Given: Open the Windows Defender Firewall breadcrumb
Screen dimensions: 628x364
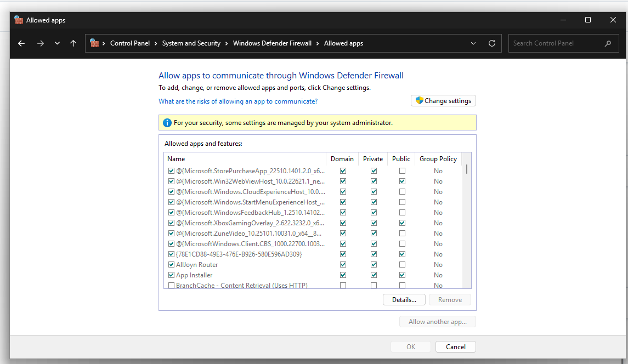Looking at the screenshot, I should pos(272,43).
